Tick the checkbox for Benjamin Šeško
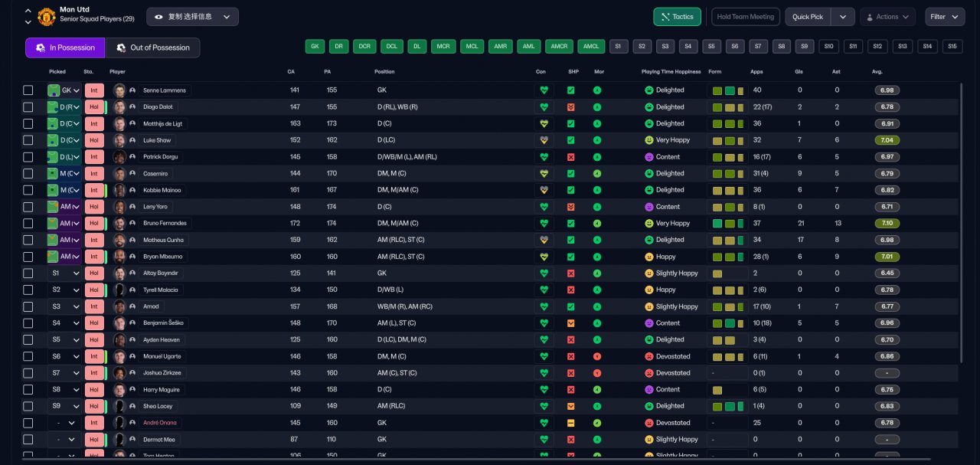This screenshot has width=980, height=465. (28, 323)
